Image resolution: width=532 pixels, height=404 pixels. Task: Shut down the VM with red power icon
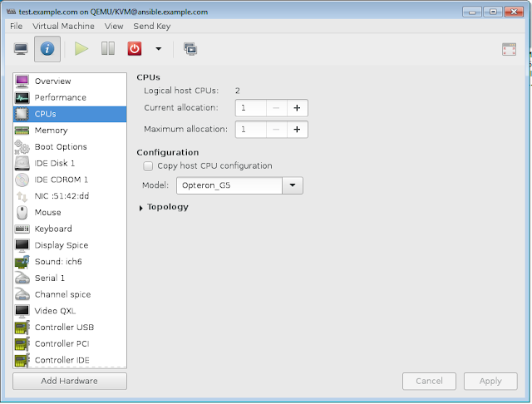pyautogui.click(x=135, y=49)
